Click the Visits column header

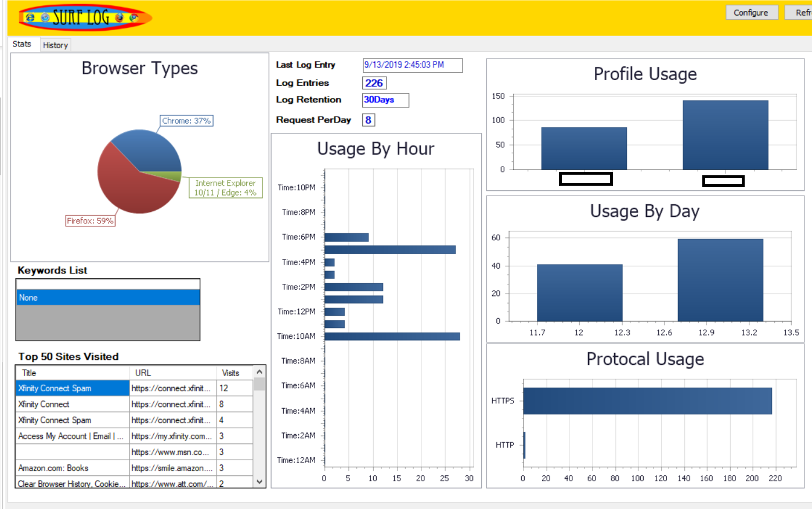coord(234,373)
